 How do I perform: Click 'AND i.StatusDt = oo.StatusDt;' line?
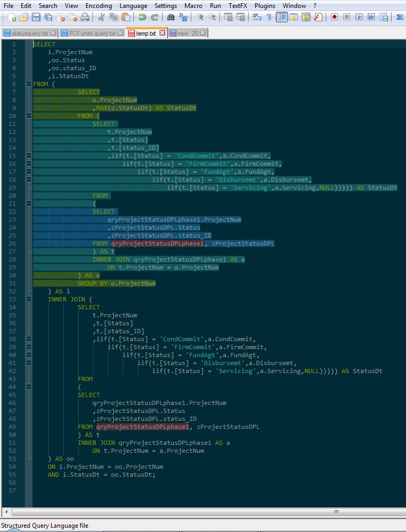101,475
